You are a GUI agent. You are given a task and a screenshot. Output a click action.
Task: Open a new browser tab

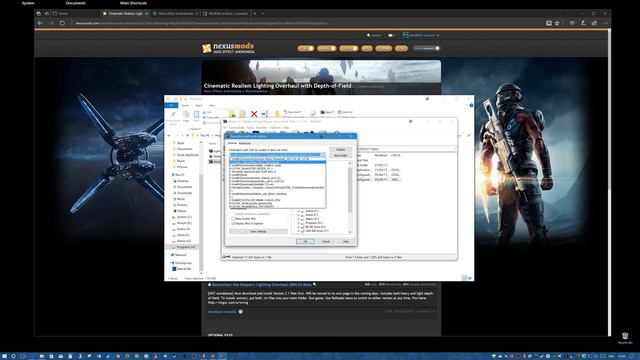pos(255,13)
